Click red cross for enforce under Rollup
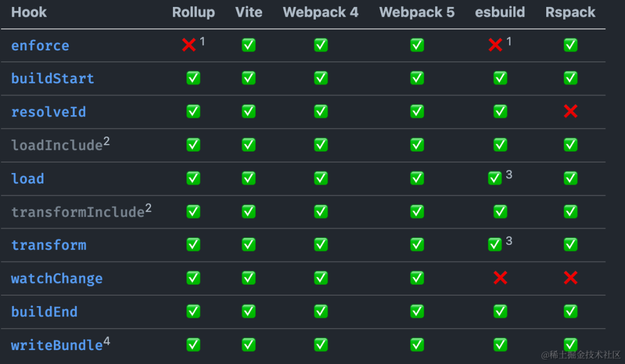625x364 pixels. [x=189, y=45]
